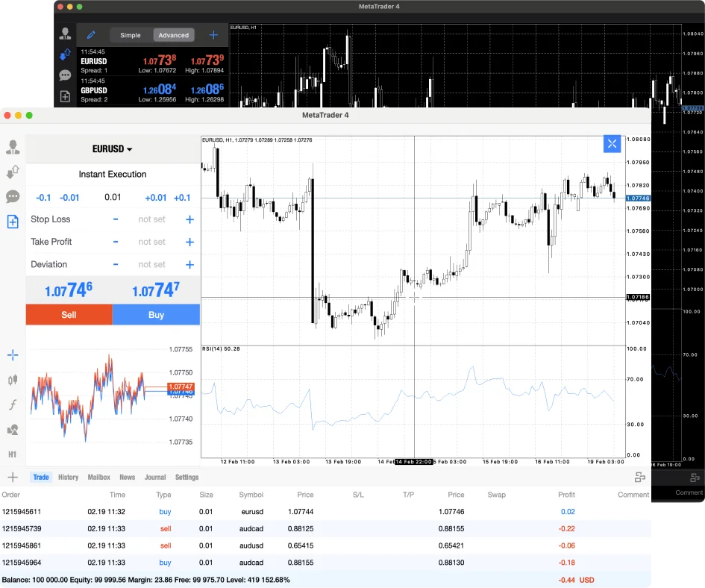Click the blue Buy button

pos(156,314)
